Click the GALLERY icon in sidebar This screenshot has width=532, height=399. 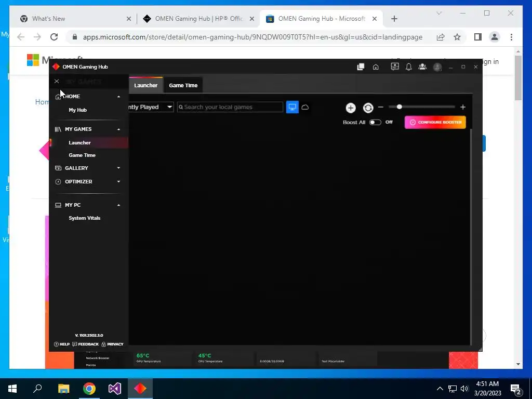(x=58, y=168)
